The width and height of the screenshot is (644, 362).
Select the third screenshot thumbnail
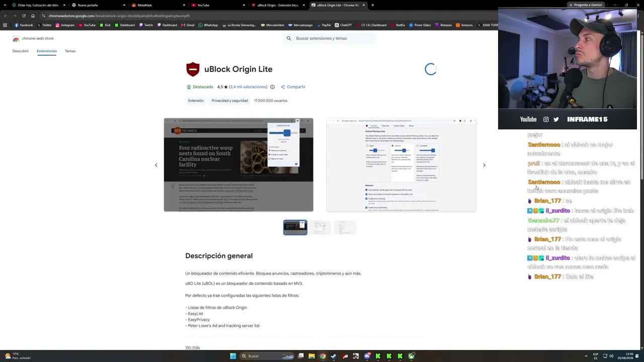345,227
